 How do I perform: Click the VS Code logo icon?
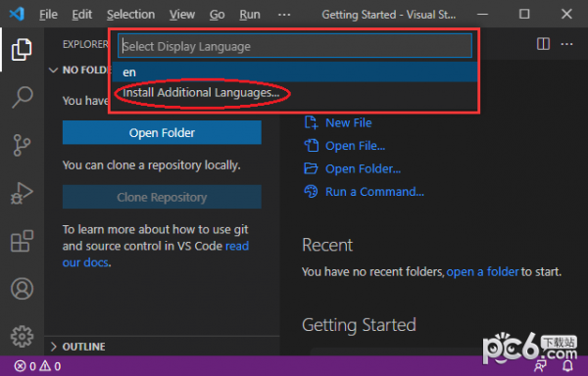(x=17, y=15)
